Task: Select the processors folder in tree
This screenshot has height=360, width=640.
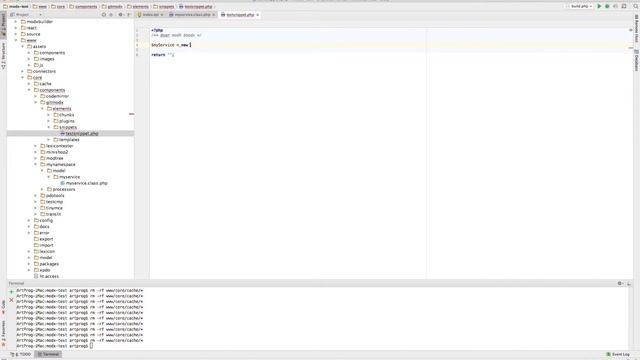Action: [x=61, y=189]
